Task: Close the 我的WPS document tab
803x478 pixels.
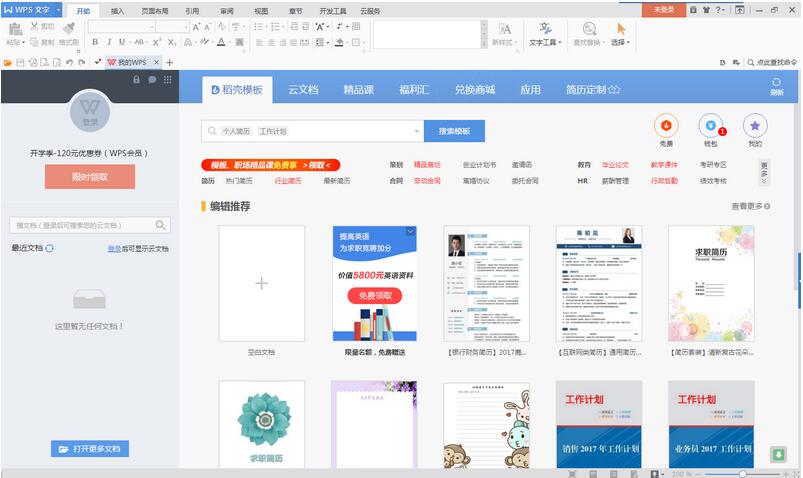Action: coord(156,63)
